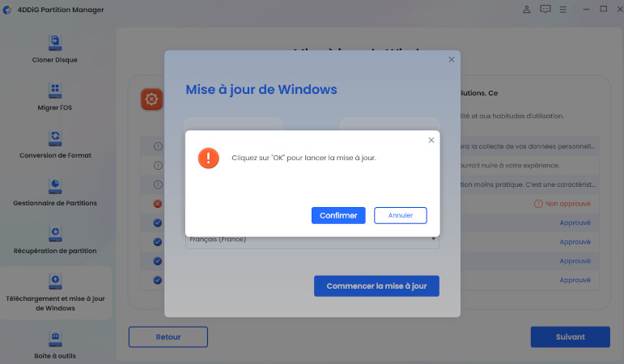This screenshot has width=624, height=364.
Task: Open Conversion de Format in sidebar
Action: (55, 145)
